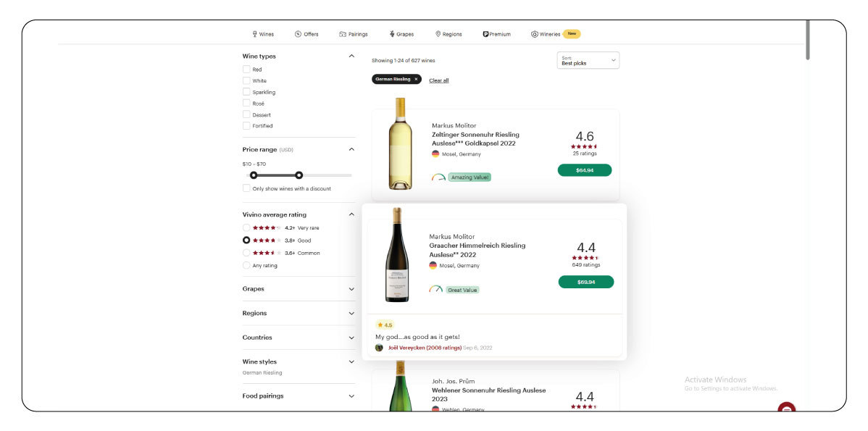868x431 pixels.
Task: Click the Wines glass icon in navigation
Action: (255, 34)
